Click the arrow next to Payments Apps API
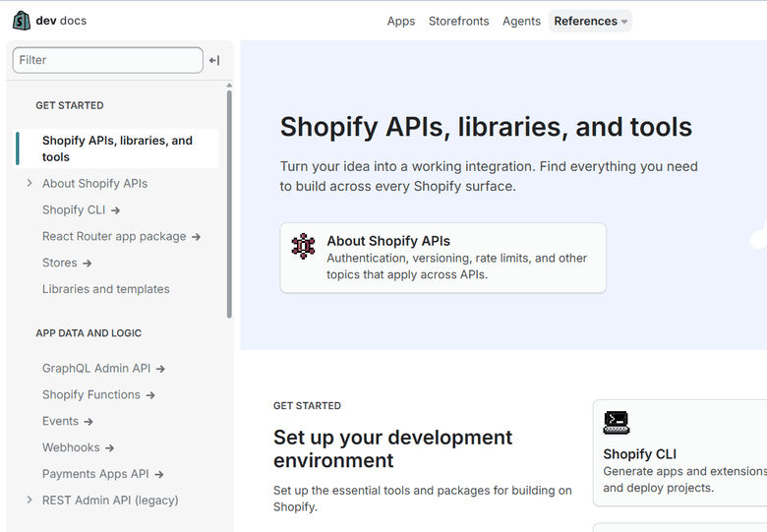Viewport: 767px width, 532px height. 159,475
